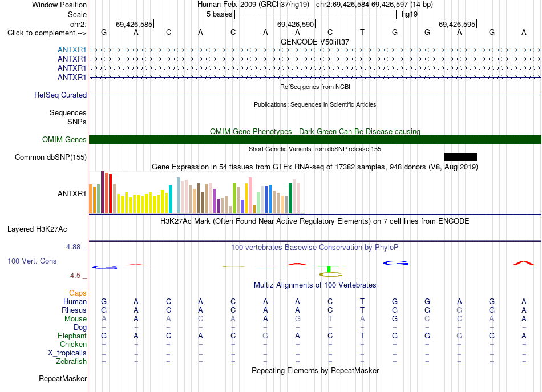Click the Layered H3K27Ac label
Viewport: 542px width, 392px height.
37,229
